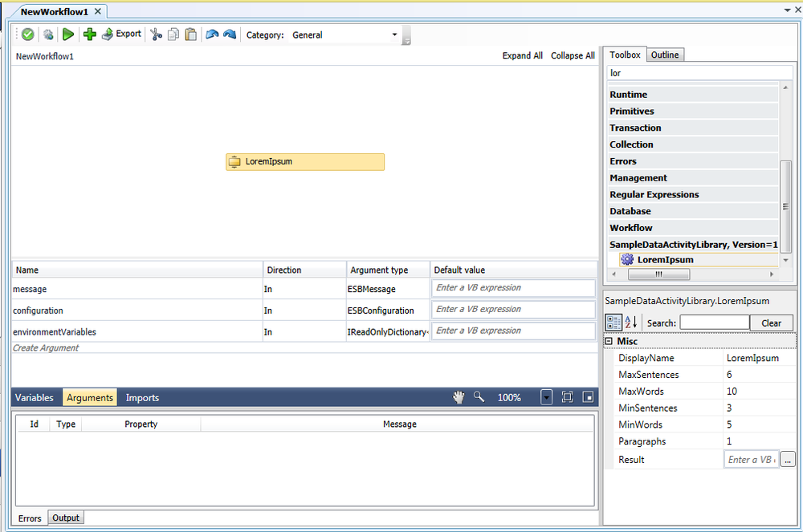Click the clipboard paste icon

pos(190,35)
